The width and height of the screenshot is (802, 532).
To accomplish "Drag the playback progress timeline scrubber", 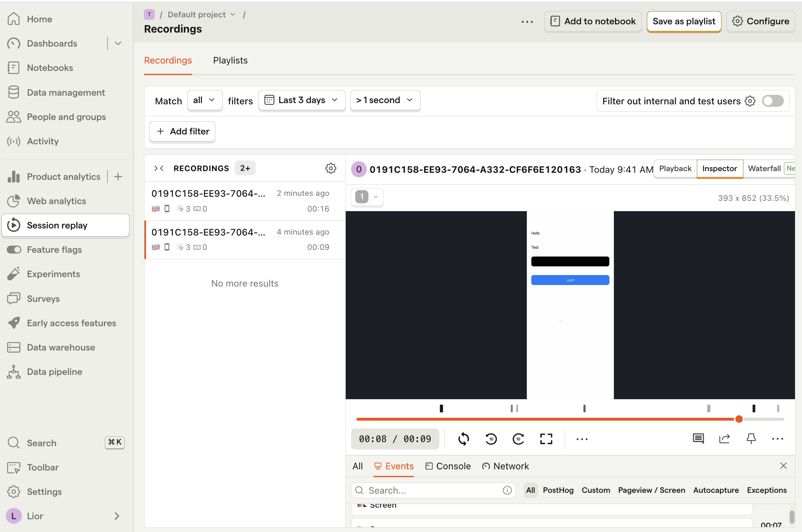I will point(739,419).
